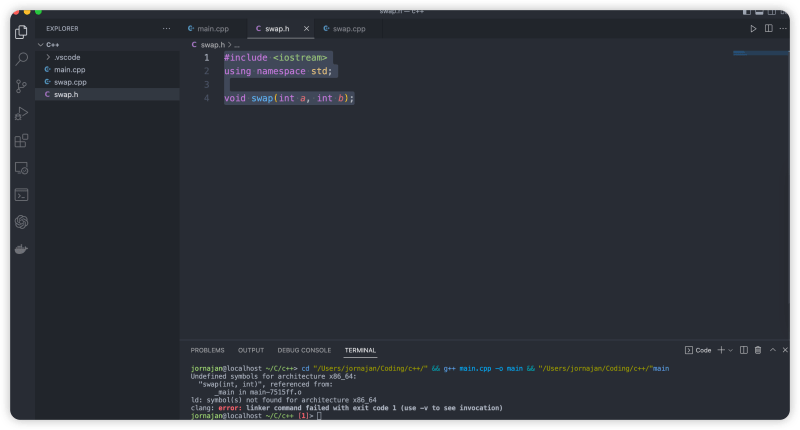Split the terminal

pos(744,350)
